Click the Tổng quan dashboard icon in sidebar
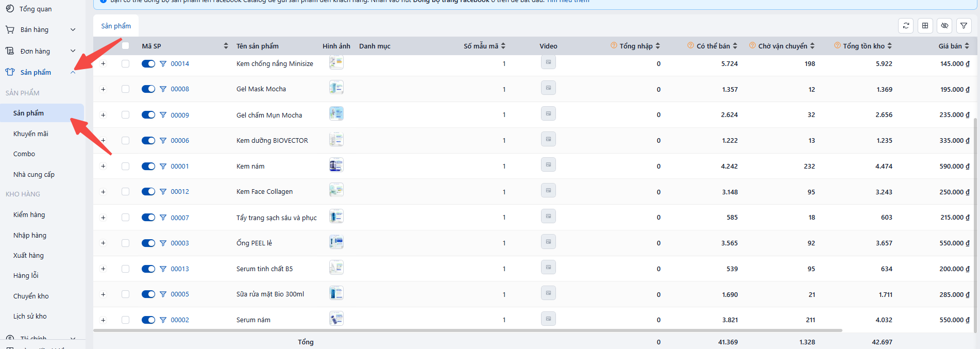The image size is (980, 349). (x=10, y=9)
